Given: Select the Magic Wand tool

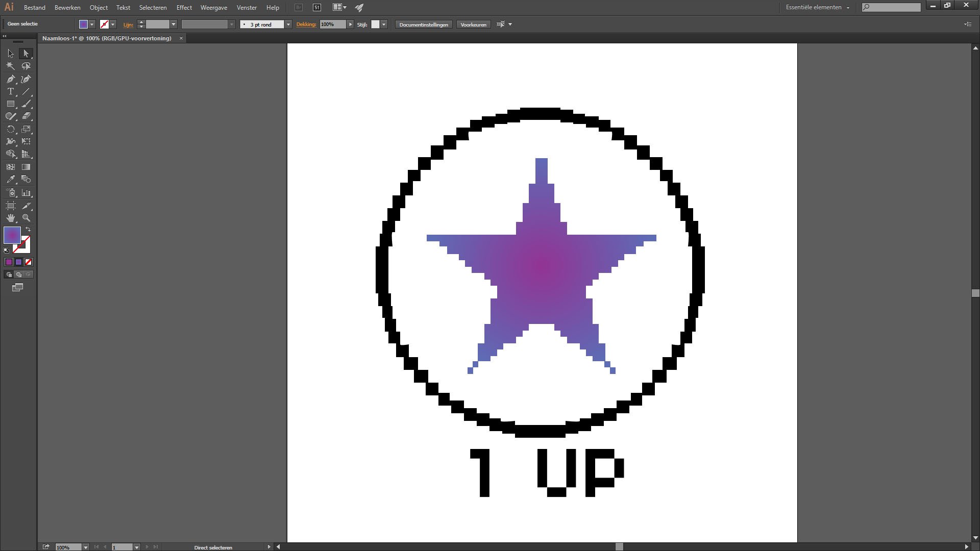Looking at the screenshot, I should pyautogui.click(x=10, y=66).
